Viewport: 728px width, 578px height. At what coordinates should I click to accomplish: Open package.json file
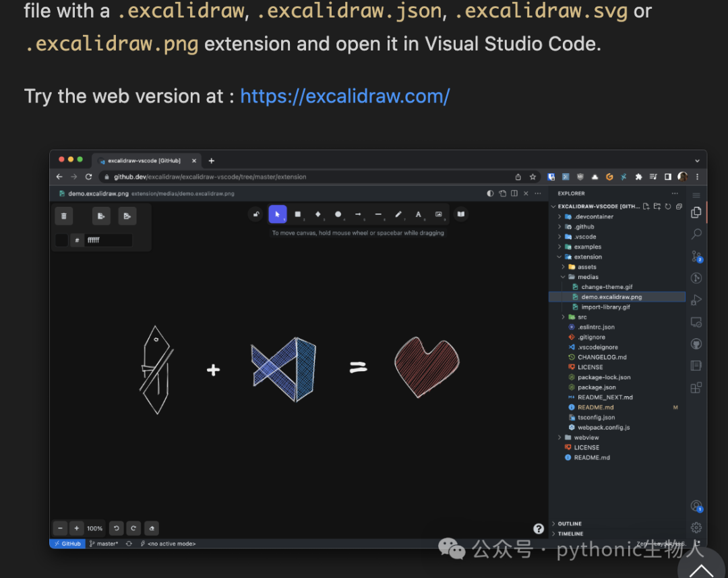pyautogui.click(x=617, y=387)
